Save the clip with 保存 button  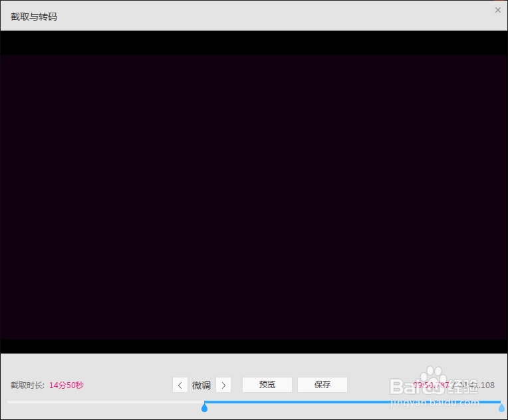(322, 385)
